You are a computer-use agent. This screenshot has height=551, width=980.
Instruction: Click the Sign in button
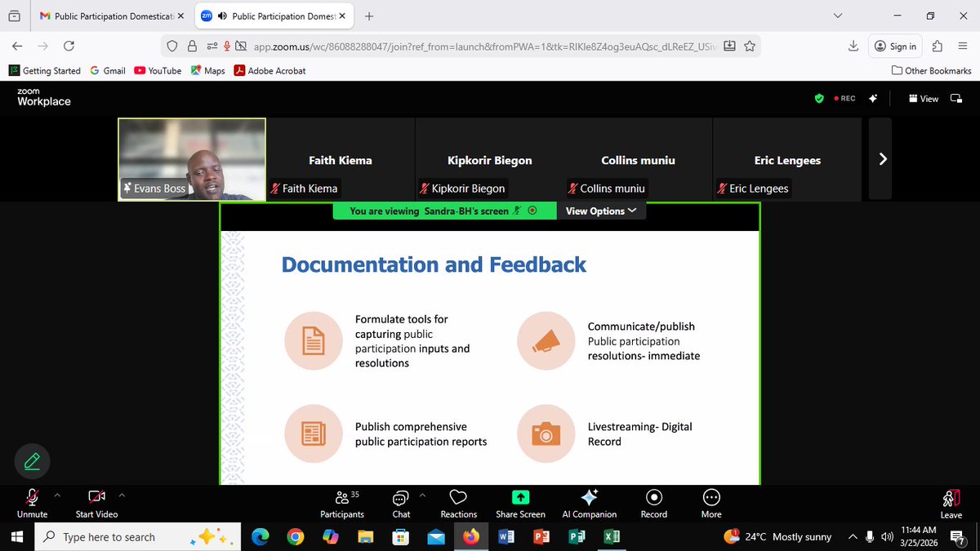coord(895,47)
